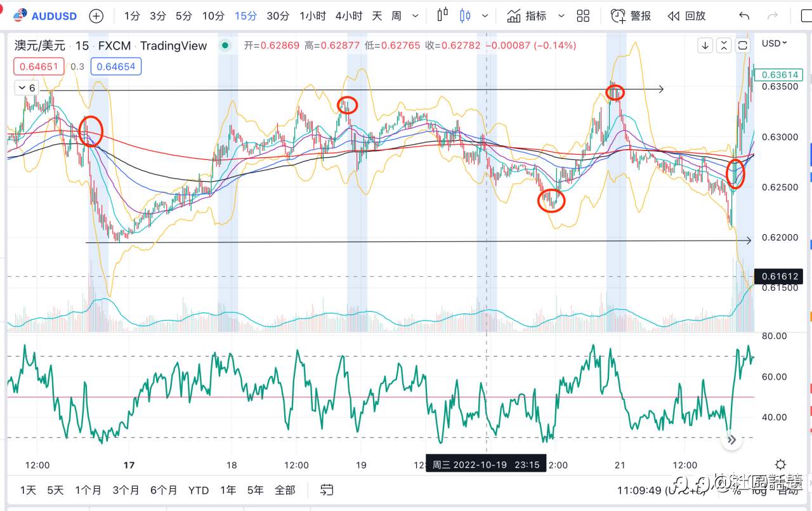Click the buy price 0.64654 button
Image resolution: width=812 pixels, height=511 pixels.
(116, 66)
